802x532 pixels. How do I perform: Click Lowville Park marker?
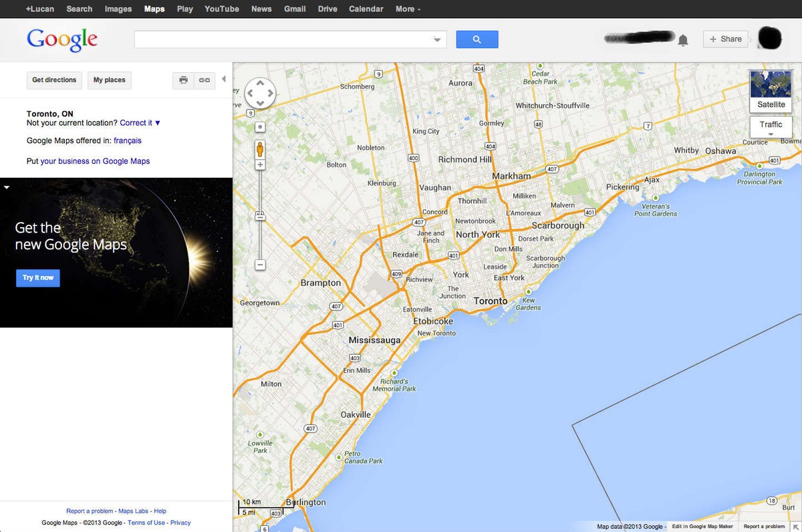point(260,434)
